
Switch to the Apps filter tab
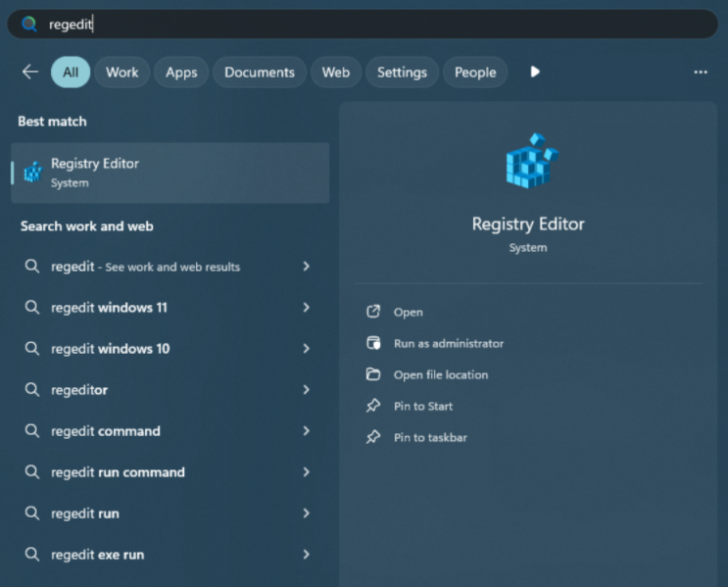181,72
